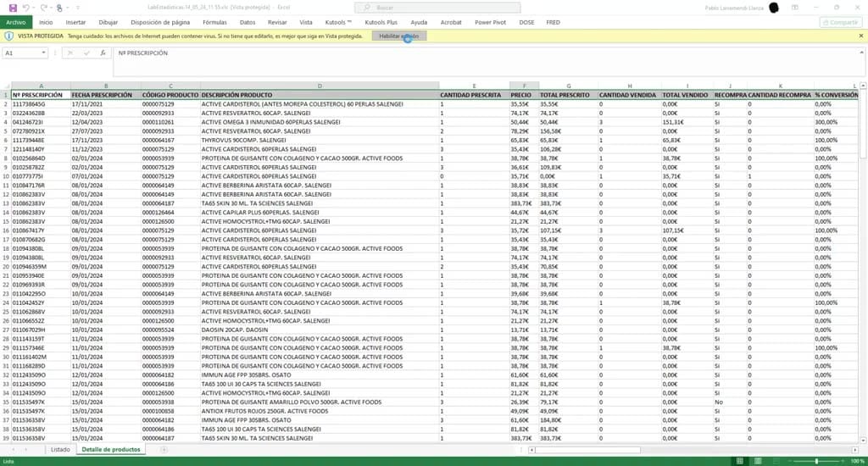This screenshot has height=466, width=868.
Task: Select row 10 header
Action: pos(6,176)
